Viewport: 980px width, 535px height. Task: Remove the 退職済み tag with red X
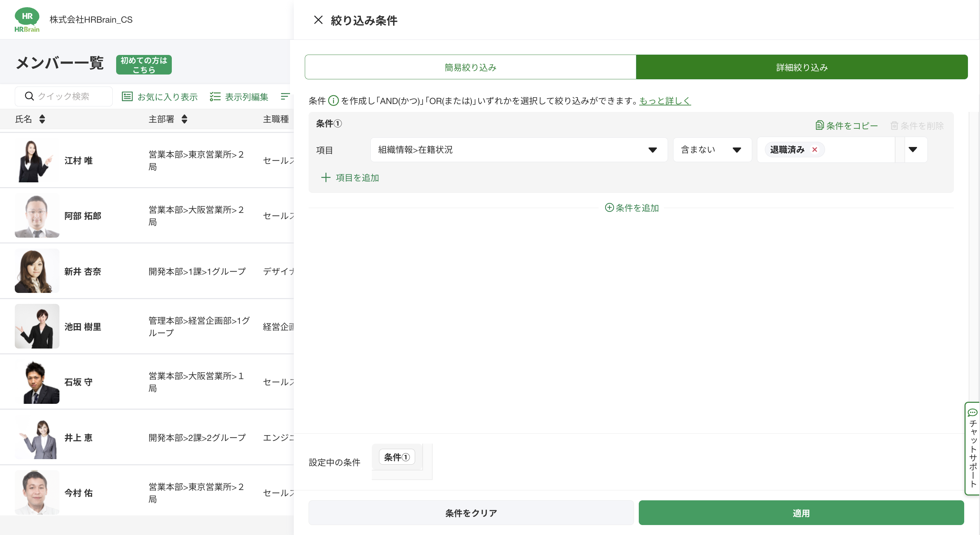click(x=815, y=150)
